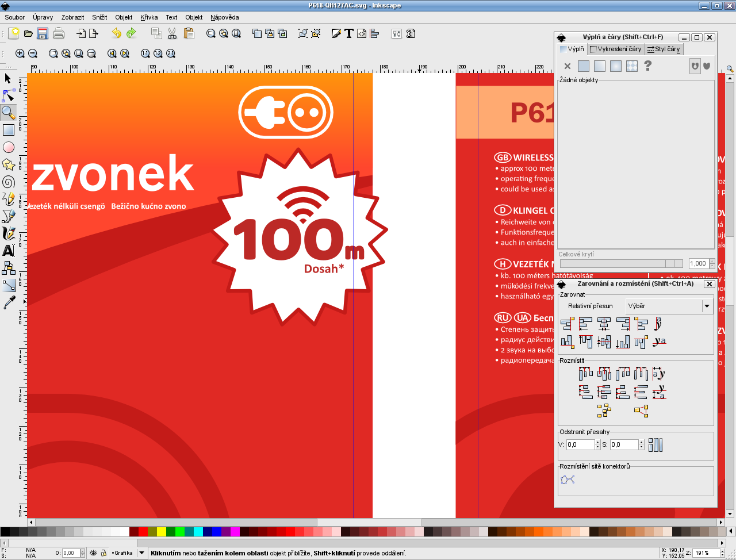736x560 pixels.
Task: Choose pattern fill button
Action: pyautogui.click(x=632, y=66)
